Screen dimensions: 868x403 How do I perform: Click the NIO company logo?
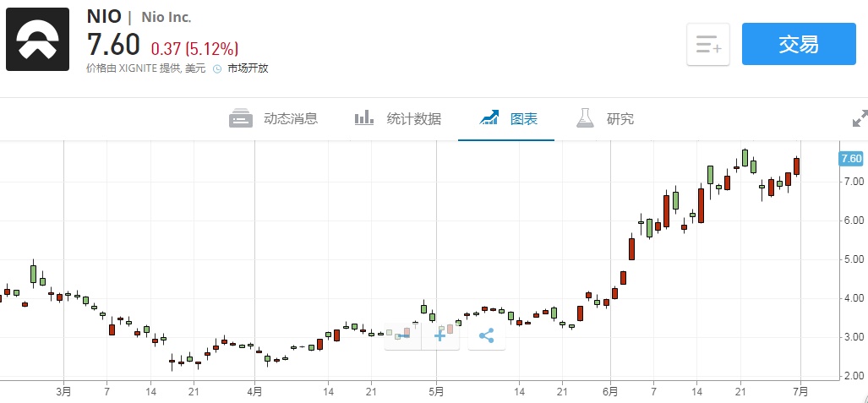point(38,40)
